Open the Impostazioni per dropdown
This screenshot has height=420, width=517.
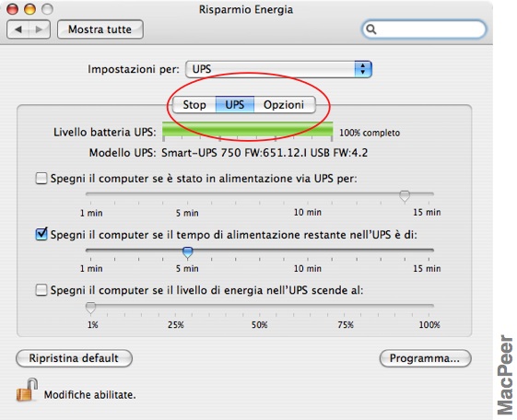pyautogui.click(x=278, y=69)
